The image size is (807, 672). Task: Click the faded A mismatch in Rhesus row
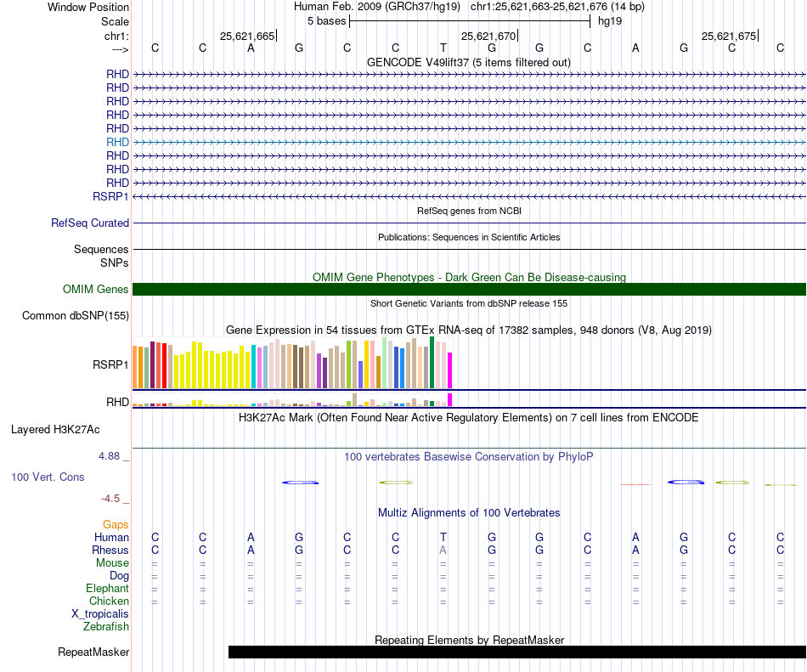[443, 550]
